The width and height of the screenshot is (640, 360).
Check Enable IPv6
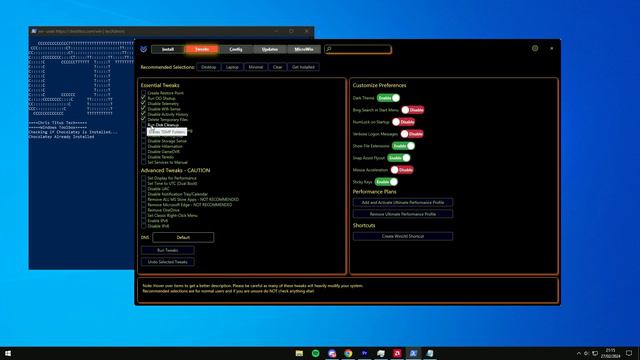tap(143, 221)
